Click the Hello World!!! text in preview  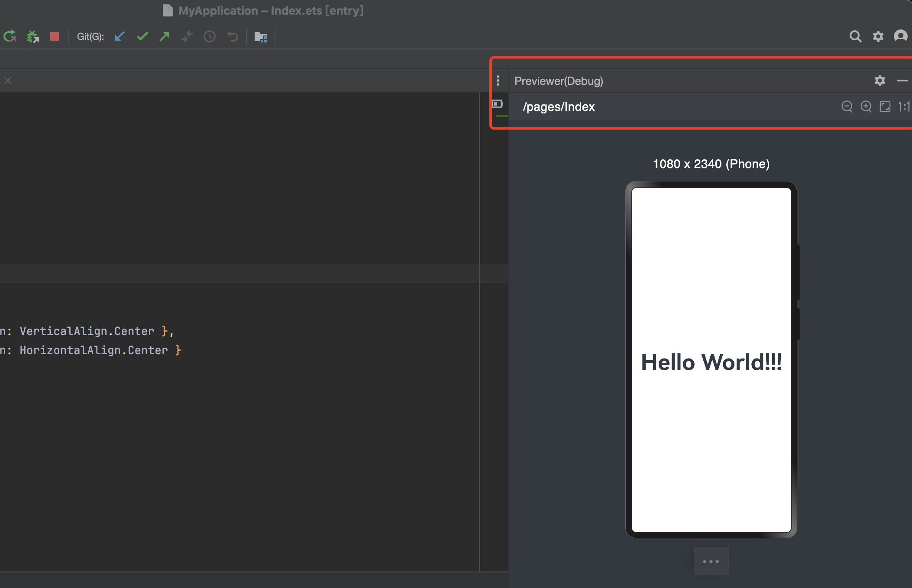click(x=711, y=362)
